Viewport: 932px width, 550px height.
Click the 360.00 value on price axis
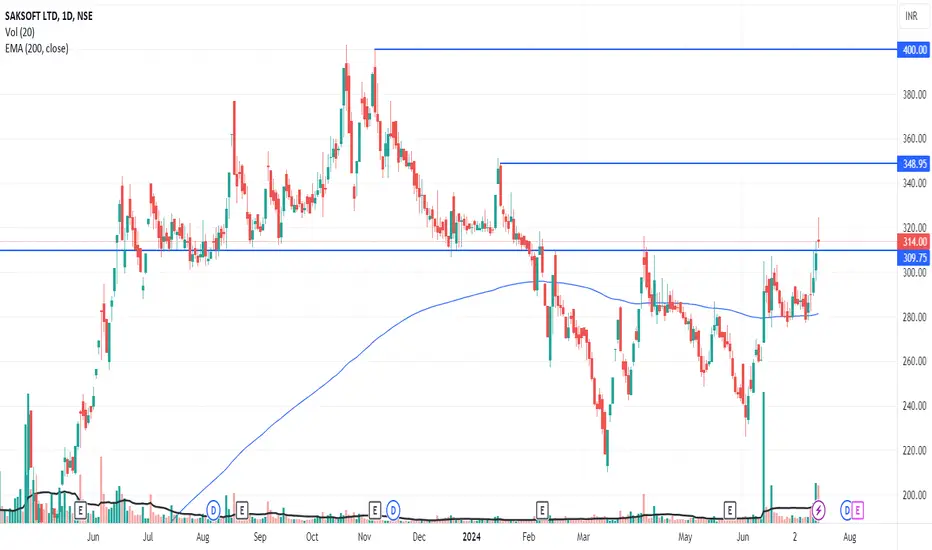coord(914,139)
